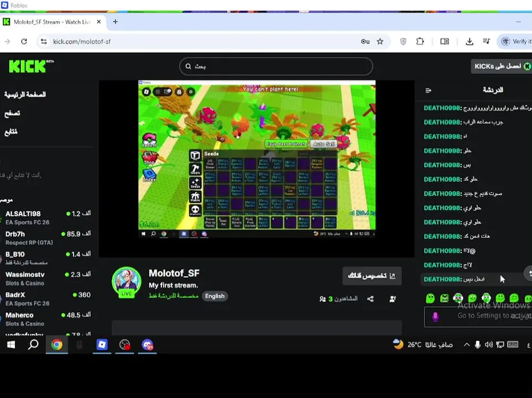This screenshot has height=398, width=532.
Task: Open the browser Extensions puzzle icon
Action: pyautogui.click(x=420, y=41)
